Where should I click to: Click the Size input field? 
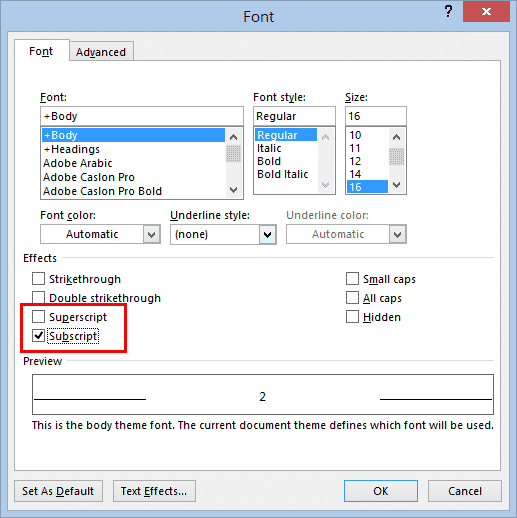click(376, 116)
